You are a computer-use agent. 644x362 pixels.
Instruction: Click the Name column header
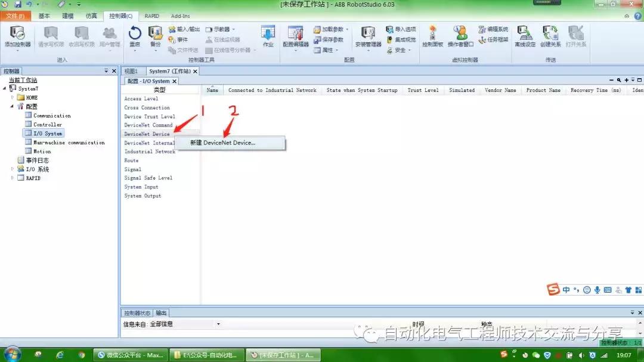click(212, 90)
